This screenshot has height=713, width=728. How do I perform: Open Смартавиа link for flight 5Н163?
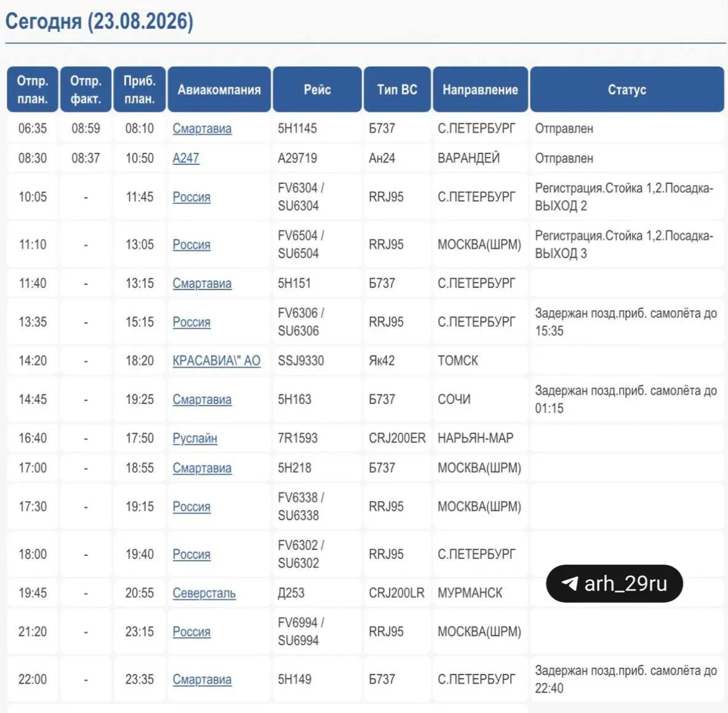202,400
